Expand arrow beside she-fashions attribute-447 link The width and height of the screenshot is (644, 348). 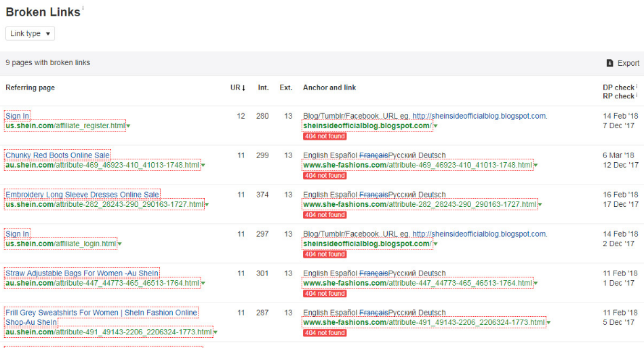click(x=536, y=284)
